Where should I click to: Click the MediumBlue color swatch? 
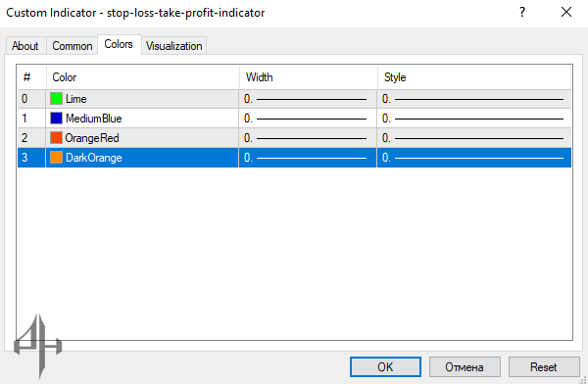coord(56,119)
